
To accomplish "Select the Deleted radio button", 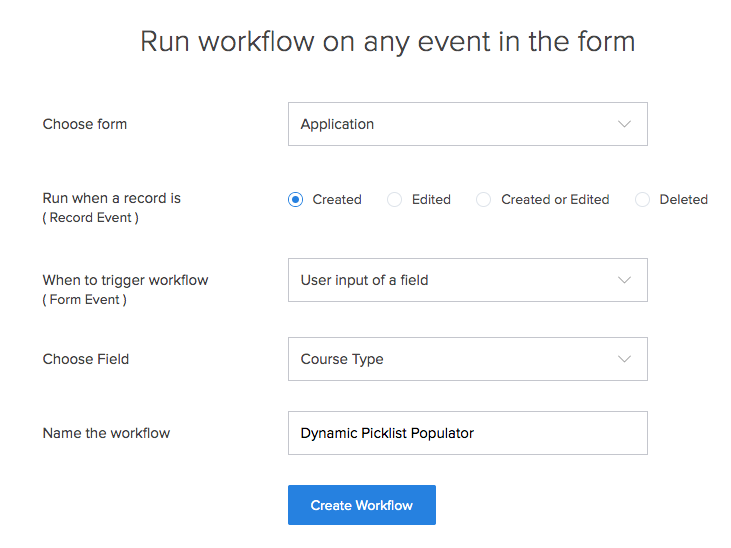I will coord(642,200).
